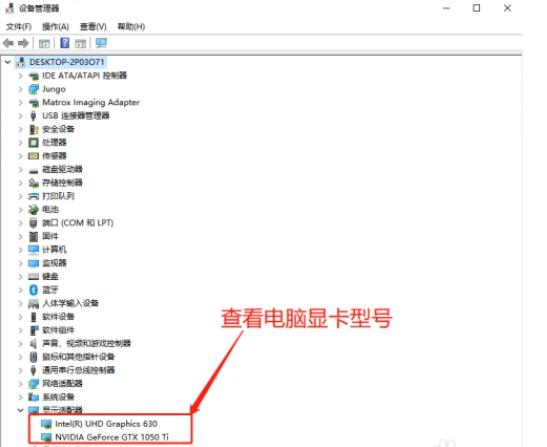The image size is (547, 447).
Task: Expand the IDE ATA/ATAPI 控制器 node
Action: [20, 76]
